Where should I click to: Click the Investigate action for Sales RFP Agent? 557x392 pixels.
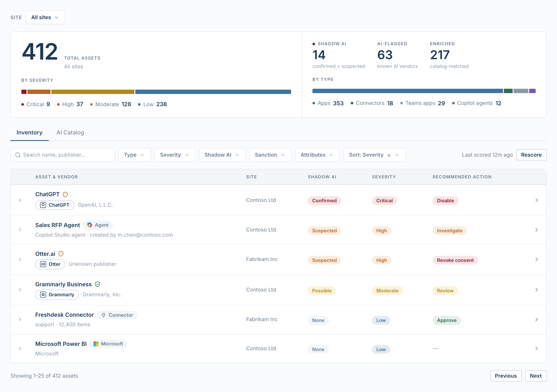tap(450, 231)
